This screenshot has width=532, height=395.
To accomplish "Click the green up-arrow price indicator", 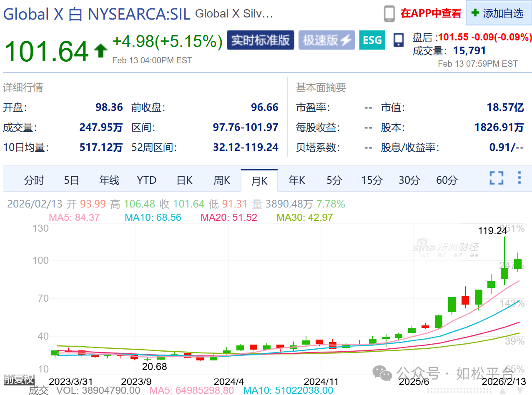I will pos(100,51).
